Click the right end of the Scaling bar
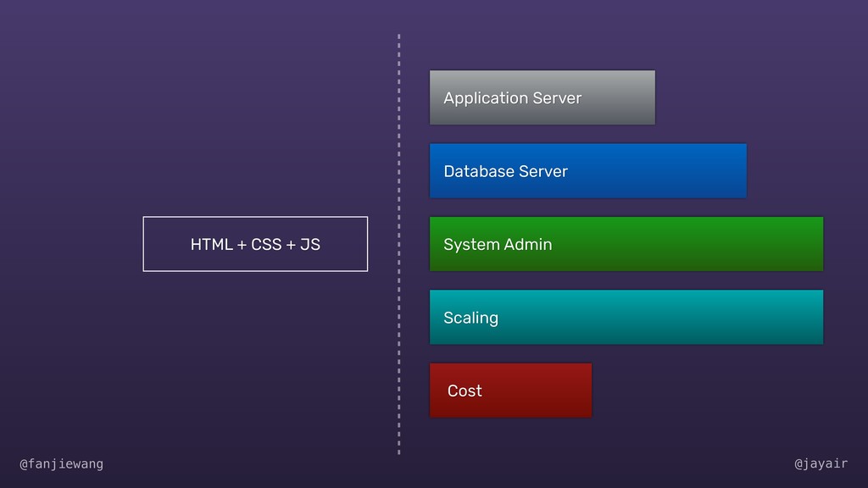The height and width of the screenshot is (488, 868). click(x=812, y=317)
